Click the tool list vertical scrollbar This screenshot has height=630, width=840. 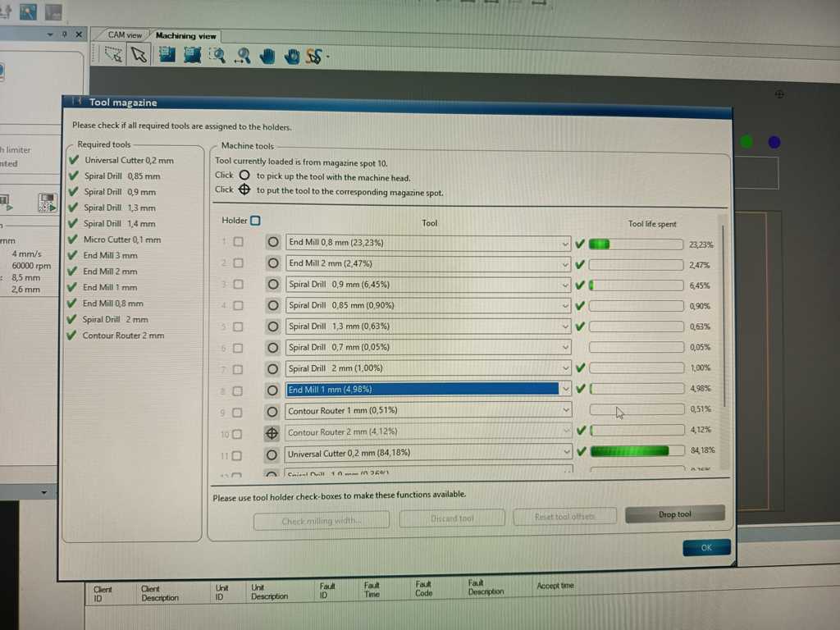tap(724, 316)
